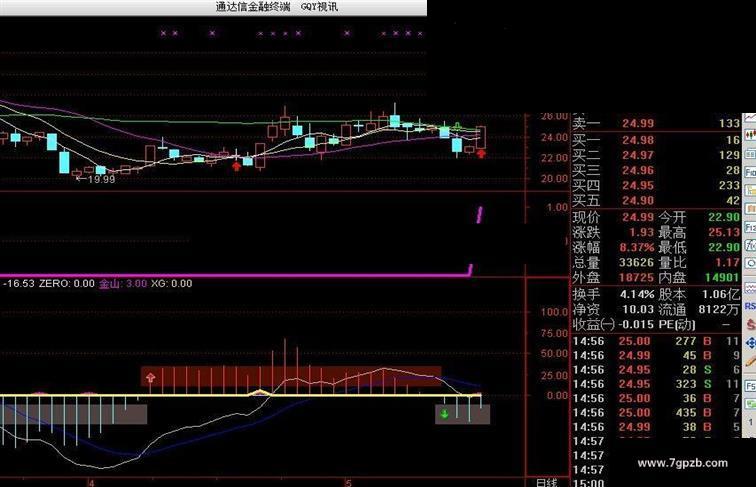Open the www.7gpzb.com link
This screenshot has width=756, height=487.
[x=682, y=463]
